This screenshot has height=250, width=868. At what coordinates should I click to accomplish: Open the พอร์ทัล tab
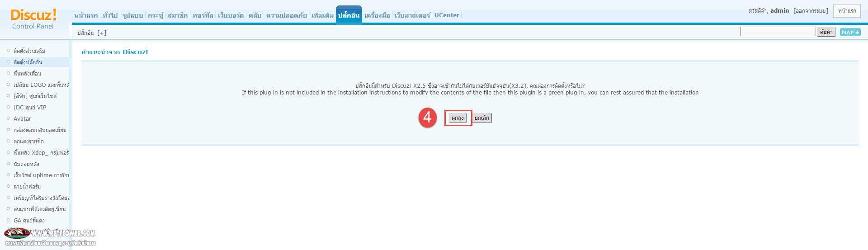(203, 15)
